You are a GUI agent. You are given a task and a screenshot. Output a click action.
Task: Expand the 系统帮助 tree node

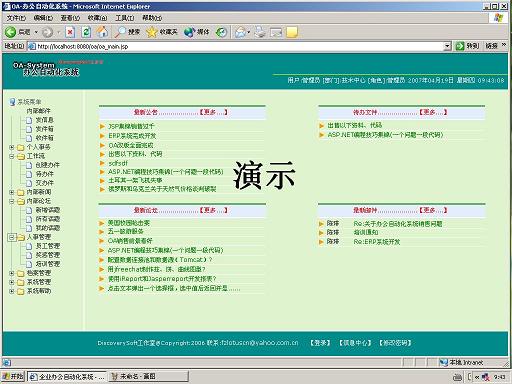12,291
